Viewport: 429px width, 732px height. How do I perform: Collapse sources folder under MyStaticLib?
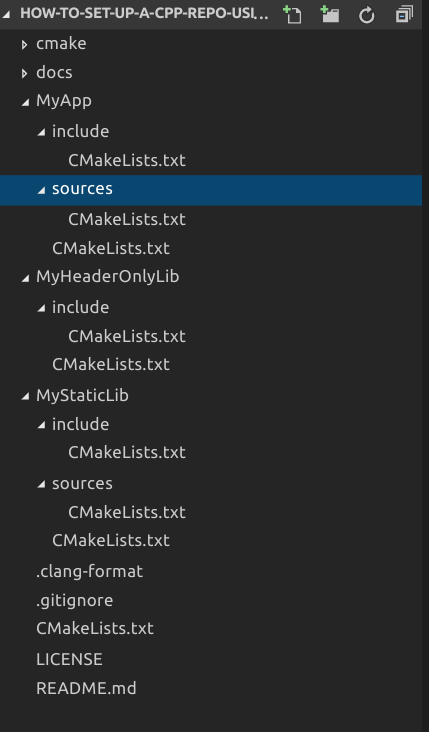click(x=41, y=485)
